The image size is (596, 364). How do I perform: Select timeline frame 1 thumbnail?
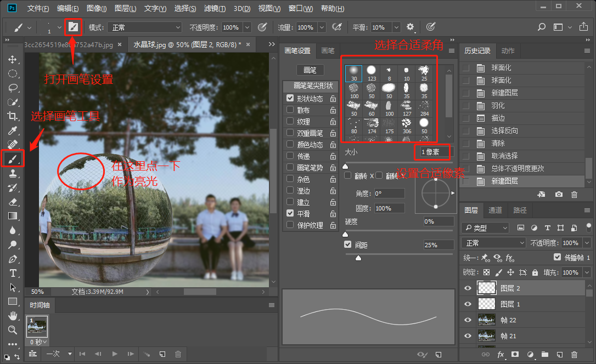tap(37, 326)
